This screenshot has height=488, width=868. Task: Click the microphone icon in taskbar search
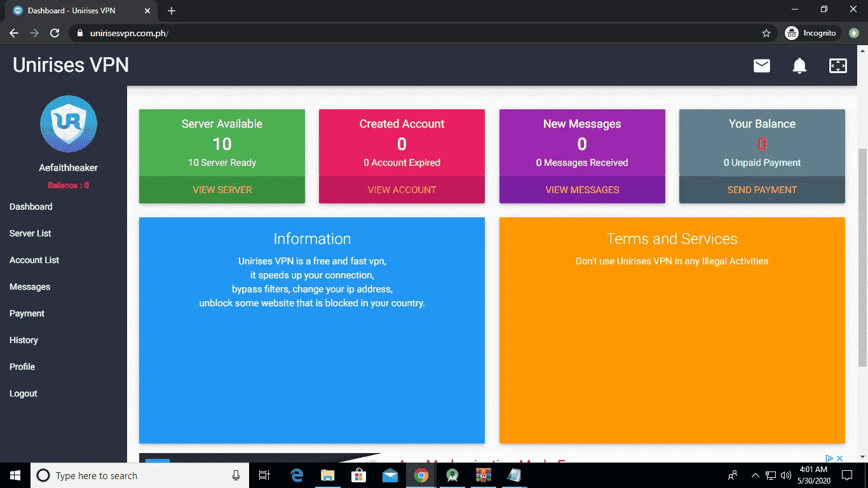236,475
